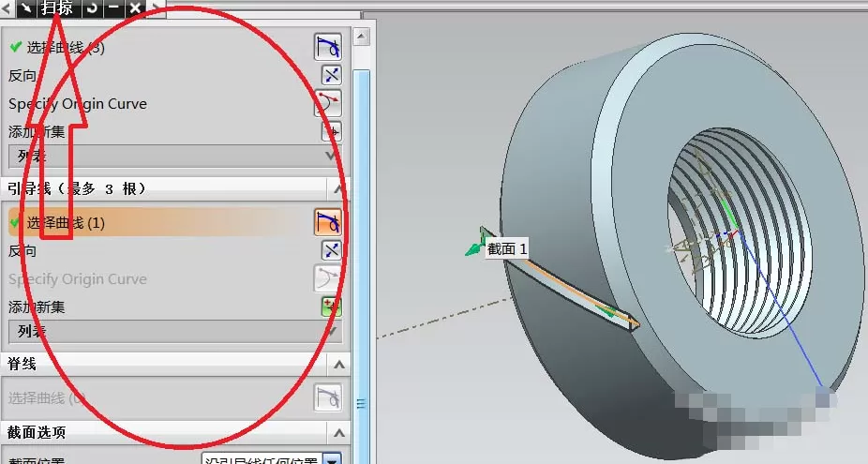Select the 选择曲线 (3) row
Image resolution: width=868 pixels, height=464 pixels.
pyautogui.click(x=175, y=47)
